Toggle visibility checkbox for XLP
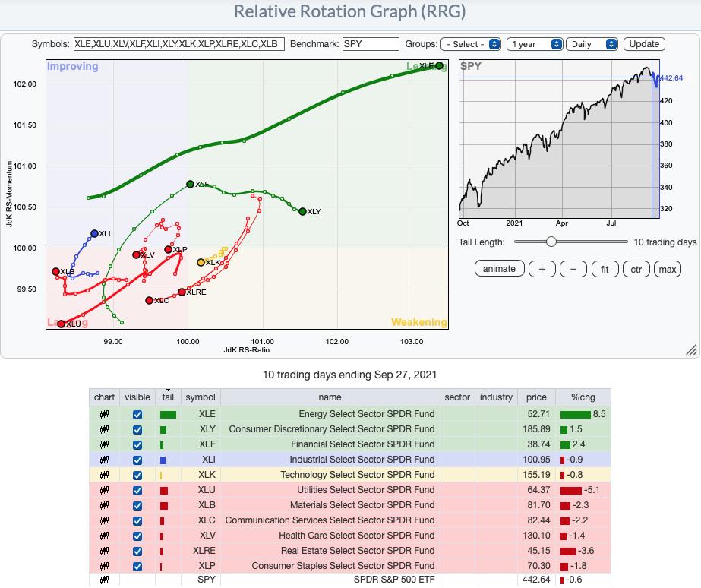 (x=137, y=567)
